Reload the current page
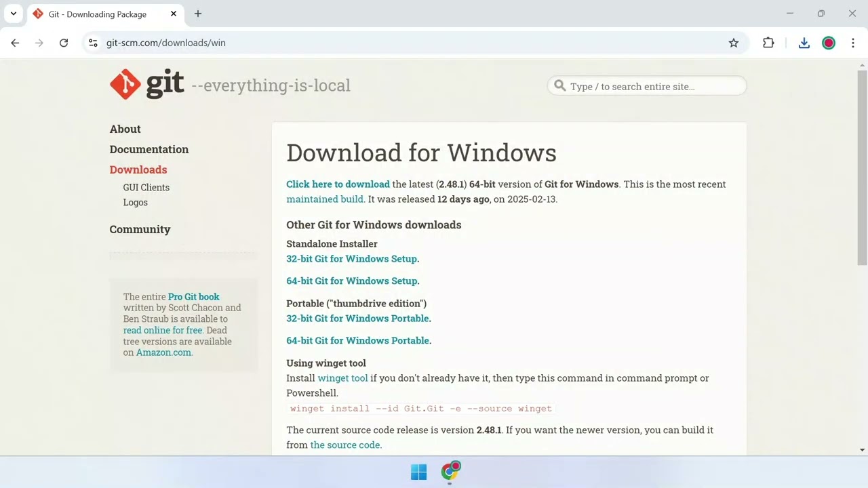The image size is (868, 488). (64, 43)
